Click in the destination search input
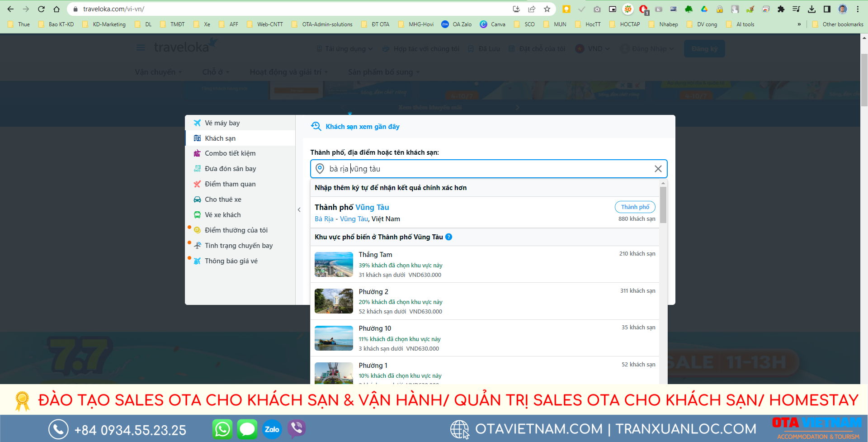Viewport: 868px width, 442px height. pos(489,169)
